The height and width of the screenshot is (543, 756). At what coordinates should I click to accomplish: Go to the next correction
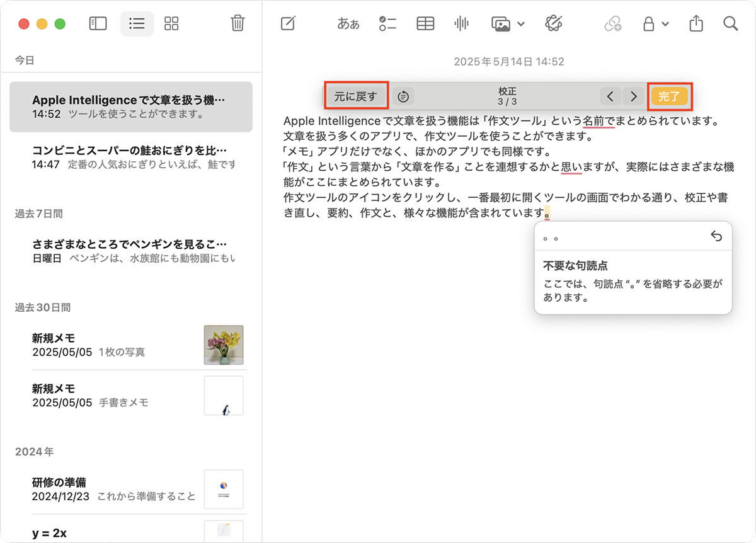coord(634,96)
